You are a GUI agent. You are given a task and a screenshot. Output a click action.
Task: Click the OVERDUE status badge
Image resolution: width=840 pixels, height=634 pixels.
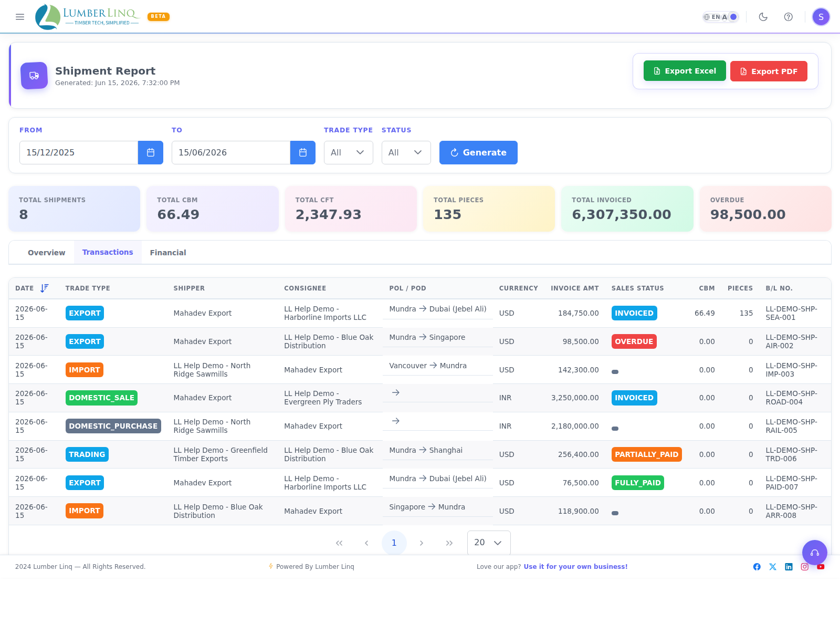pos(634,341)
